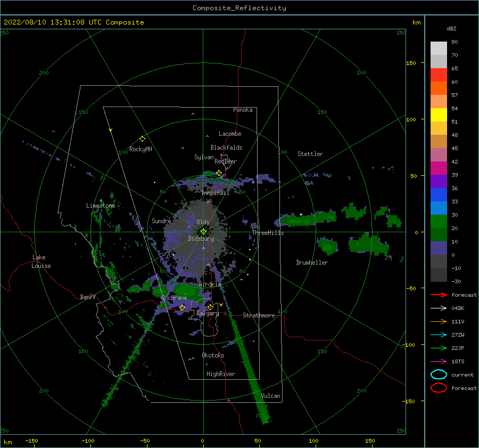This screenshot has height=448, width=479.
Task: Click the yellow diamond marker near RockyMH
Action: pos(142,139)
